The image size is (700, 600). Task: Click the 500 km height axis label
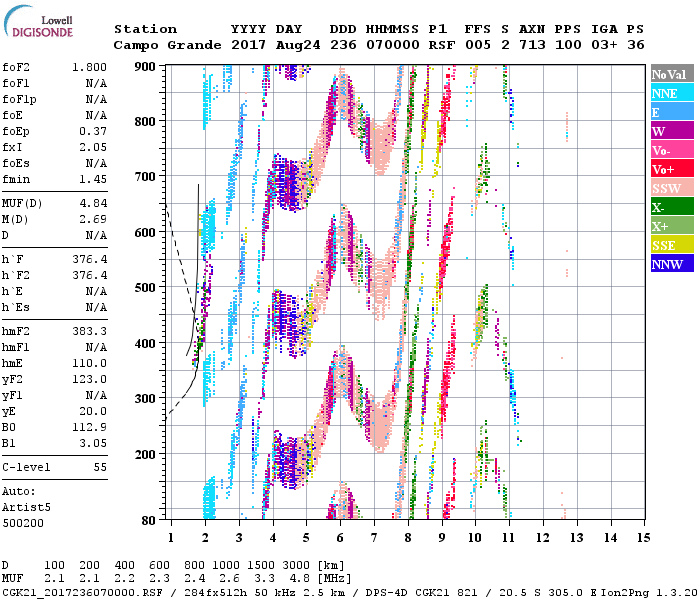[145, 288]
